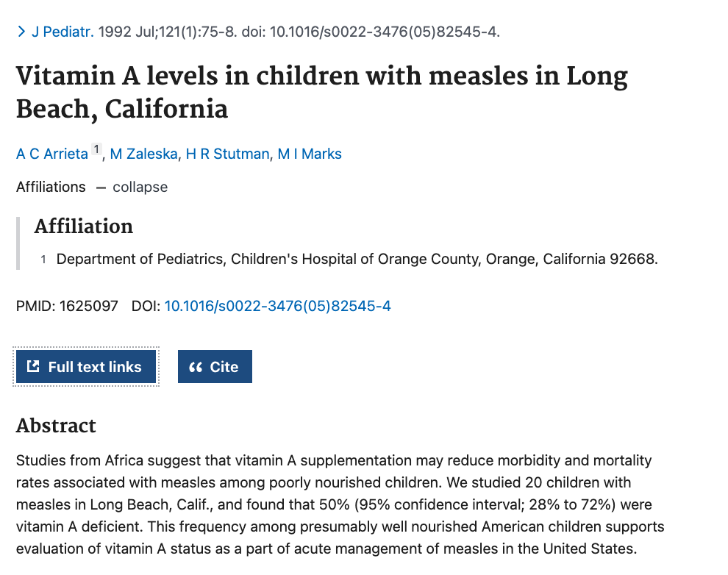
Task: Select author H R Stutman
Action: (x=227, y=154)
